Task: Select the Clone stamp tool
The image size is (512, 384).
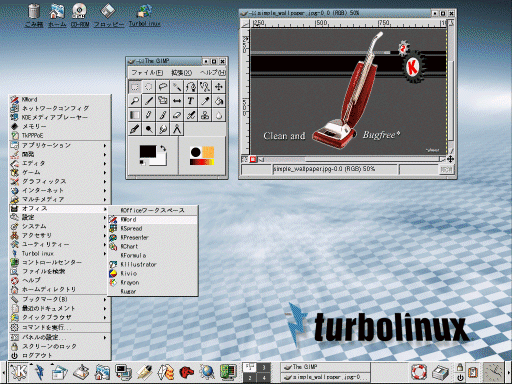Action: pos(205,115)
